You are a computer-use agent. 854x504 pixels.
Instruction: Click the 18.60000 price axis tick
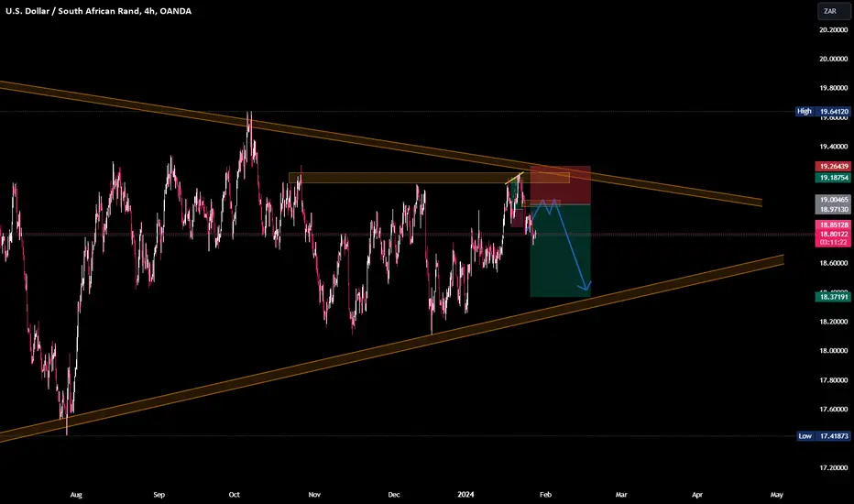pyautogui.click(x=833, y=263)
